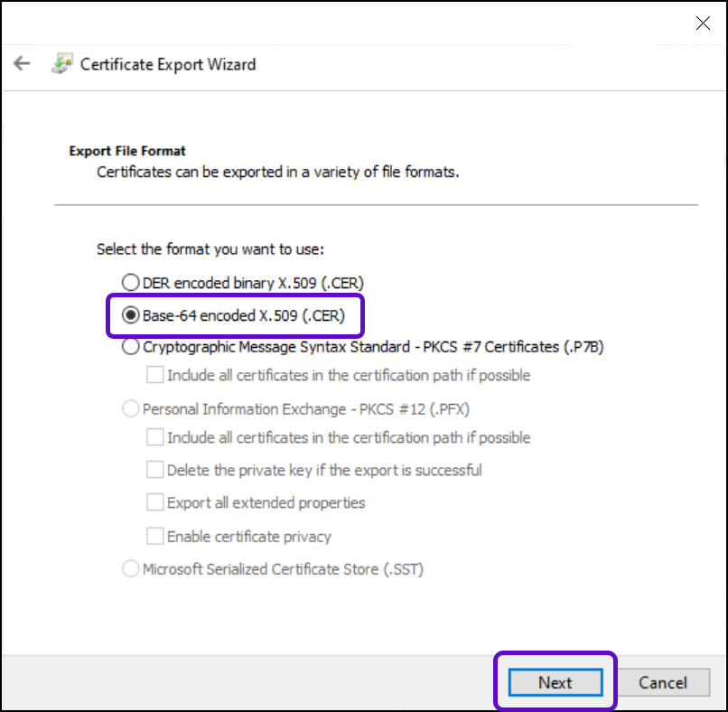Click the 'Select the format you want' label
Image resolution: width=728 pixels, height=712 pixels.
tap(210, 248)
